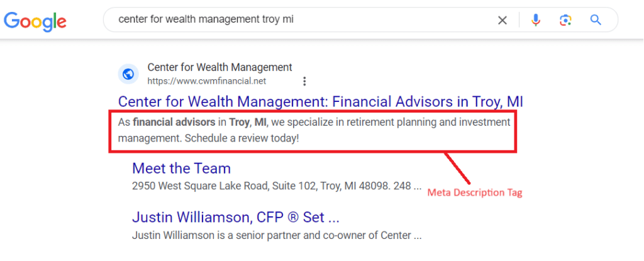Click the senior partner snippet text

click(277, 236)
